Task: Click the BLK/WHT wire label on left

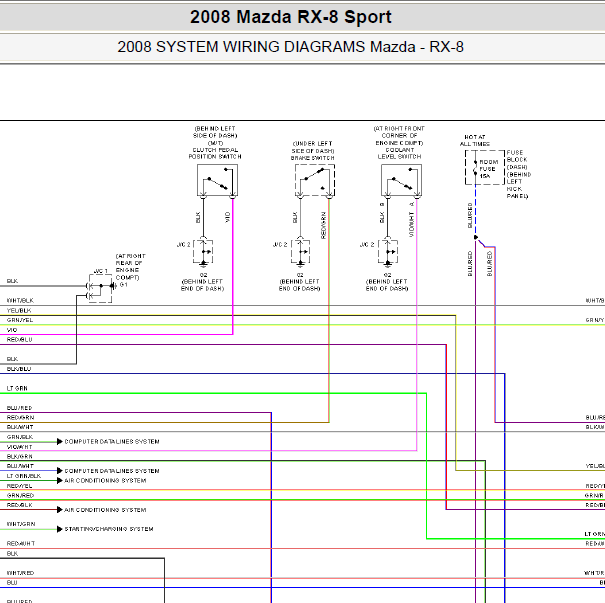Action: 20,427
